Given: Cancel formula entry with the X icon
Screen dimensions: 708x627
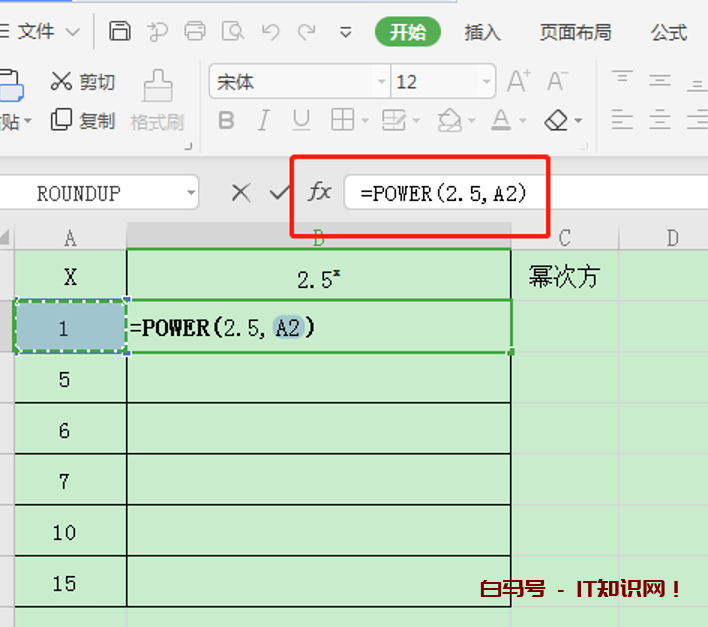Looking at the screenshot, I should 241,192.
